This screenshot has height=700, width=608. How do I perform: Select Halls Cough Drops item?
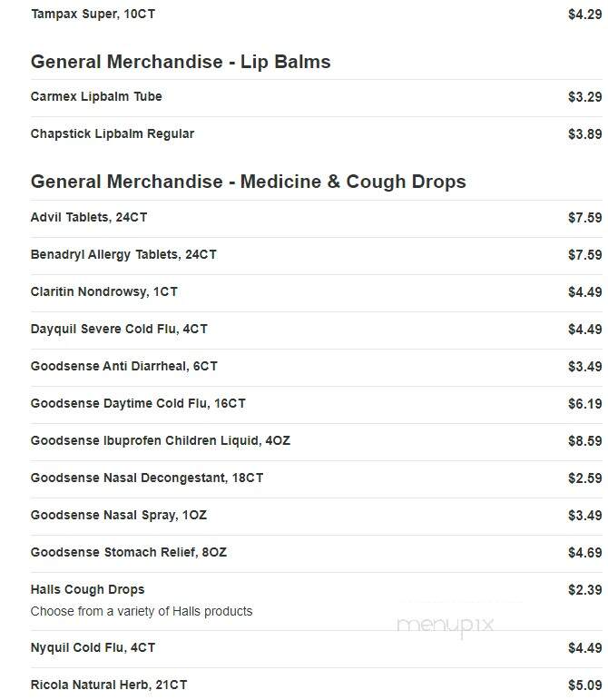click(87, 589)
